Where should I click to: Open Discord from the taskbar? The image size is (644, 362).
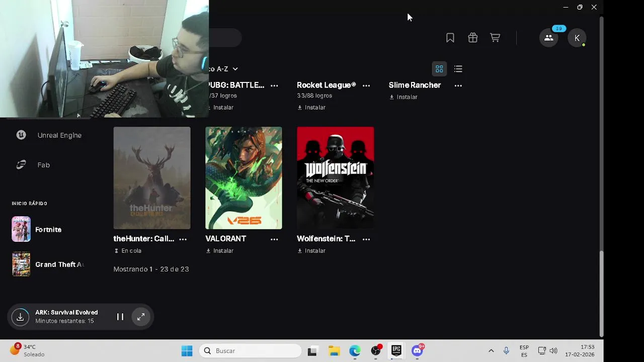click(x=417, y=351)
